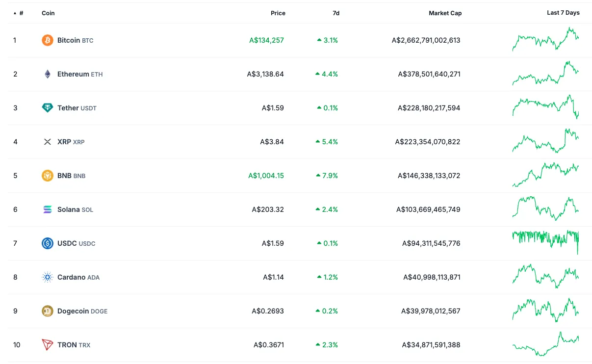Click TRON price A$0.3671
The width and height of the screenshot is (592, 364).
[x=269, y=345]
